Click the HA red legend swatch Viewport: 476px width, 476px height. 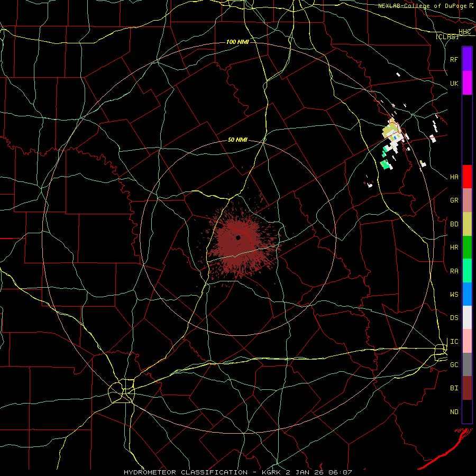click(467, 177)
